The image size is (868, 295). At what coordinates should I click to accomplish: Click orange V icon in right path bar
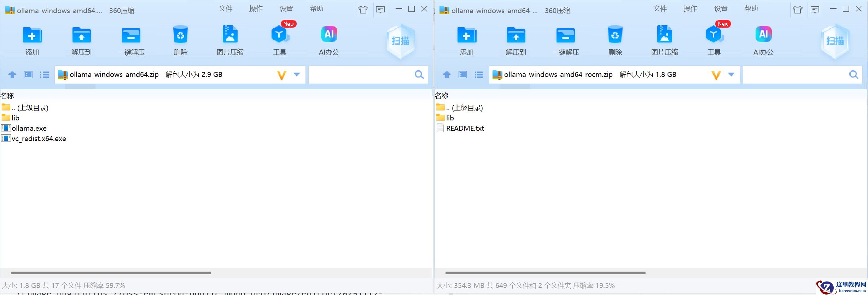click(716, 75)
